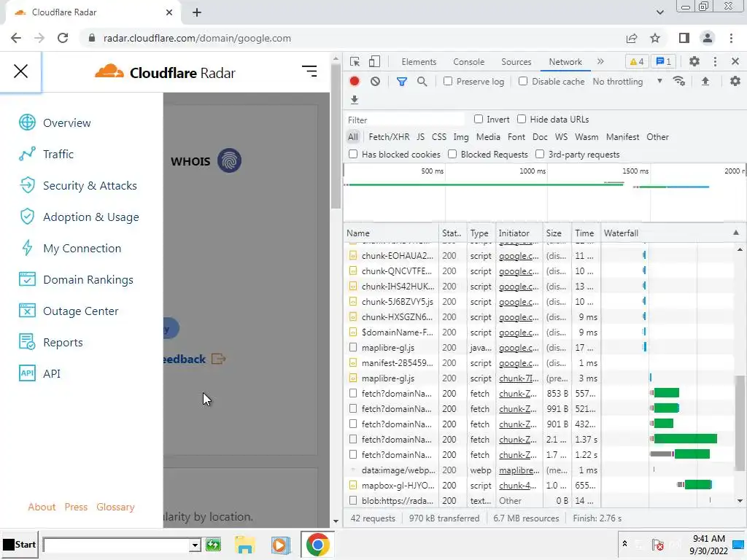Check 3rd-party requests filter
The image size is (747, 560).
point(540,155)
